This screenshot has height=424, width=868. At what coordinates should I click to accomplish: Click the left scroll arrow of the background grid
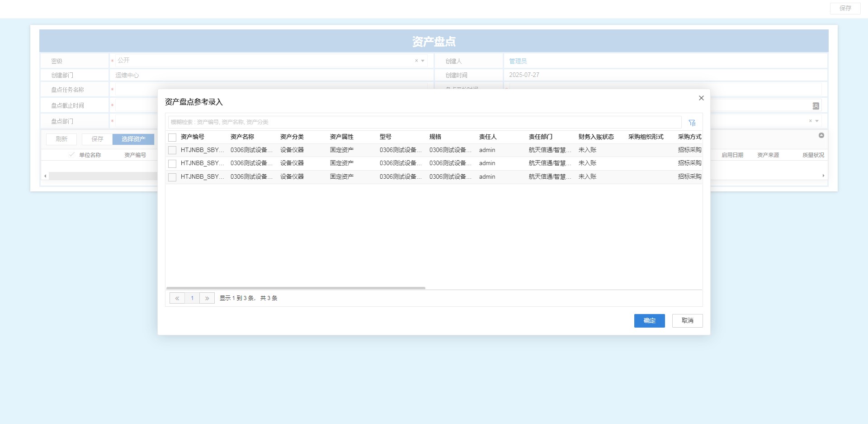tap(45, 176)
